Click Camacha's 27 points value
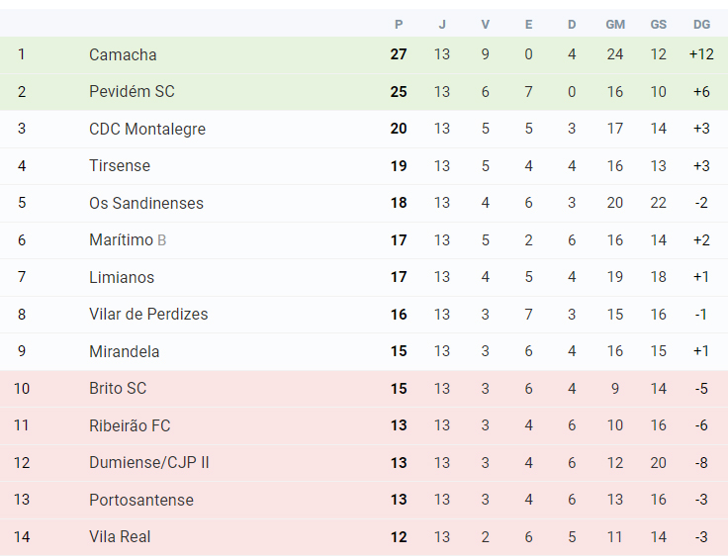 399,54
